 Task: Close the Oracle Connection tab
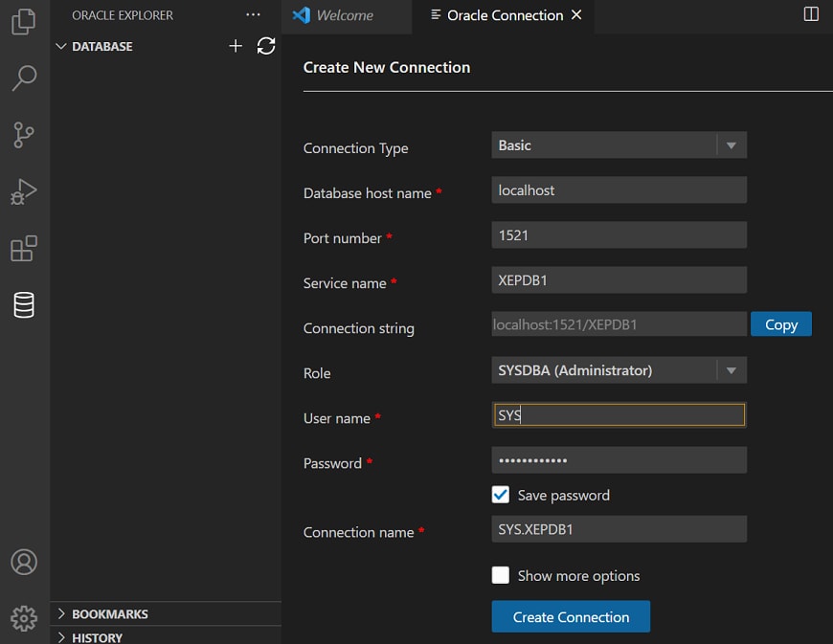pyautogui.click(x=575, y=15)
